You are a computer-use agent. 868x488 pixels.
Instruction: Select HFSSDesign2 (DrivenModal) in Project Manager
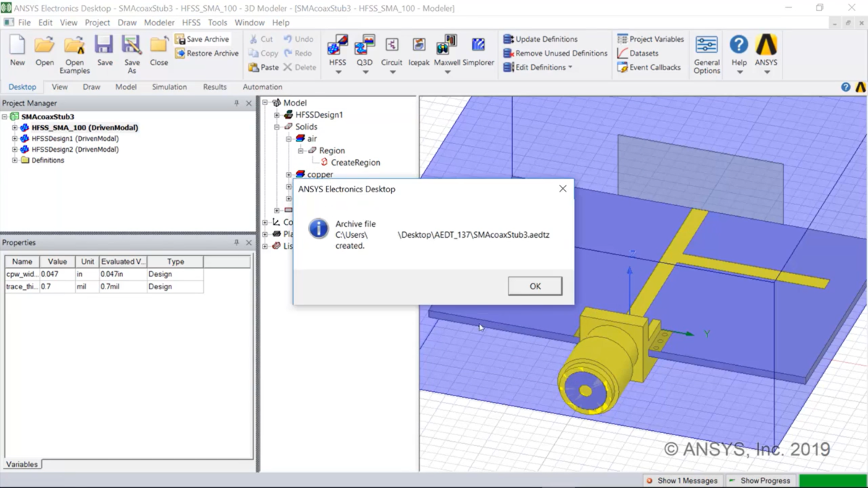75,150
